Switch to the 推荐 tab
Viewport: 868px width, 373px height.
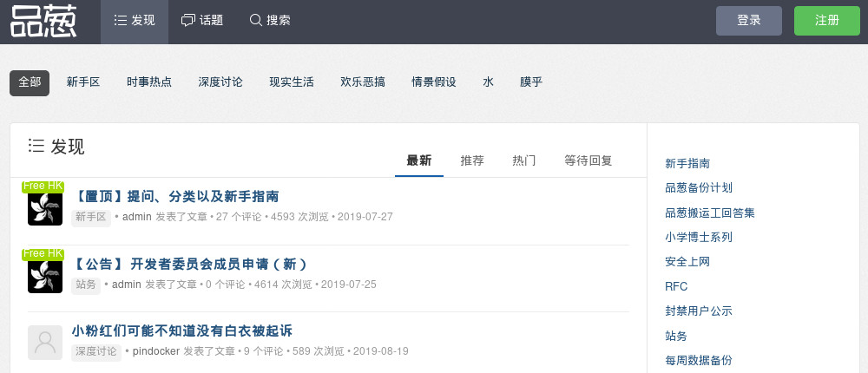coord(472,161)
